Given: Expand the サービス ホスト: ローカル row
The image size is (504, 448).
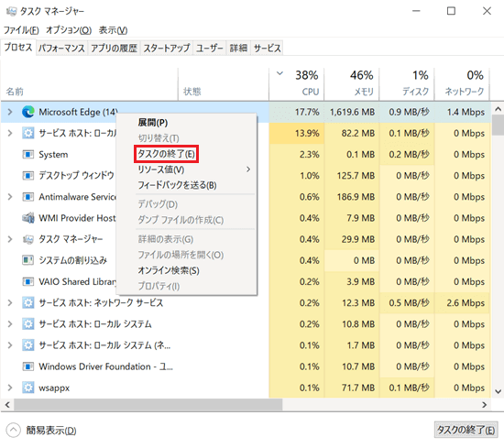Looking at the screenshot, I should pos(10,133).
